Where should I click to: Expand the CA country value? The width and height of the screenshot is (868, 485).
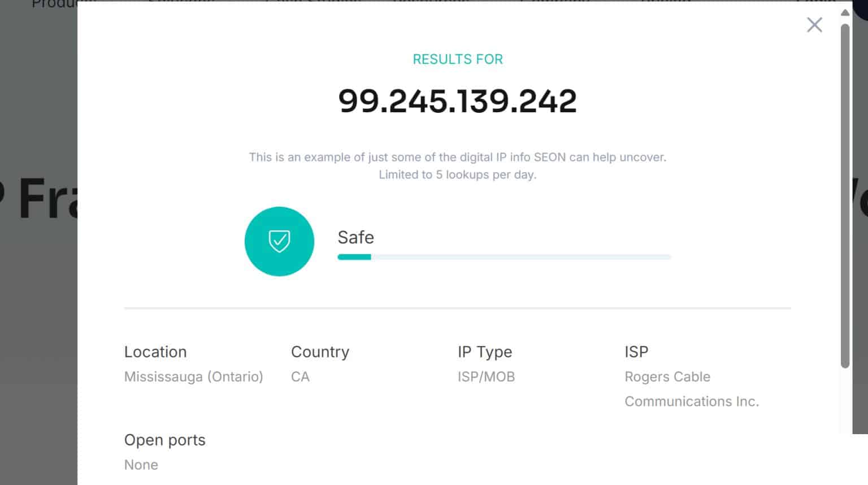click(300, 377)
